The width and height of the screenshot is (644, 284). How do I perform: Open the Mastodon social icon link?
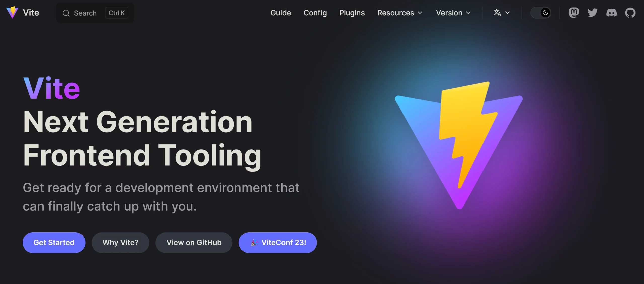pyautogui.click(x=573, y=12)
